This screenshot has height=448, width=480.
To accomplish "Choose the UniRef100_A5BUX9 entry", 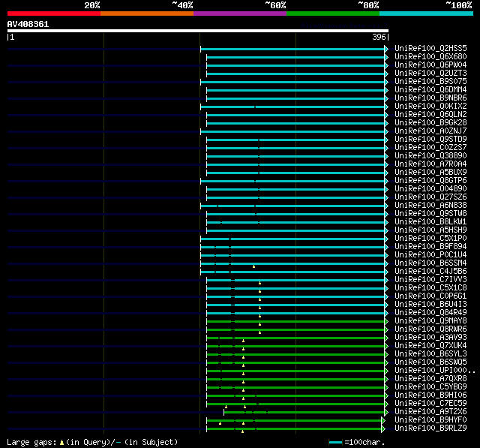I will pos(430,173).
